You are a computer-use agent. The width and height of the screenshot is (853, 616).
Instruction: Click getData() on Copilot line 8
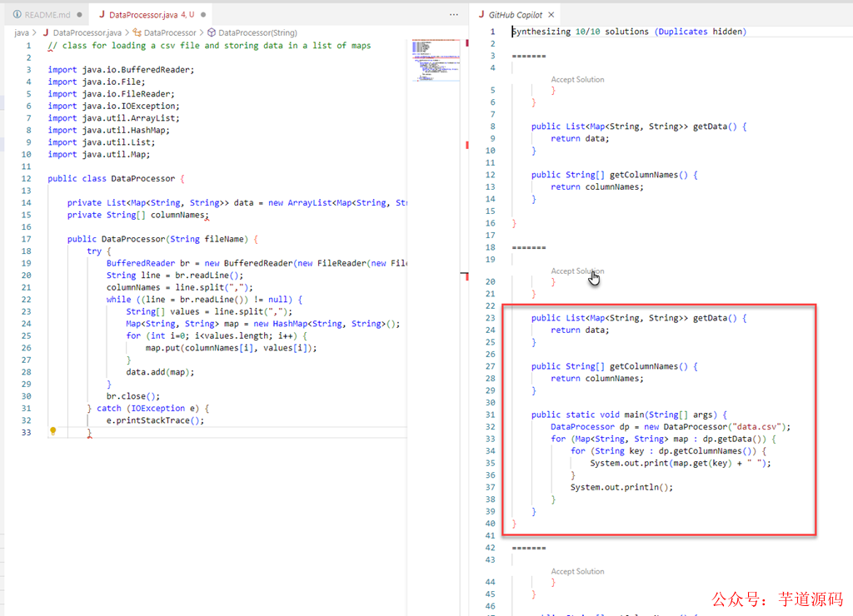pyautogui.click(x=715, y=127)
